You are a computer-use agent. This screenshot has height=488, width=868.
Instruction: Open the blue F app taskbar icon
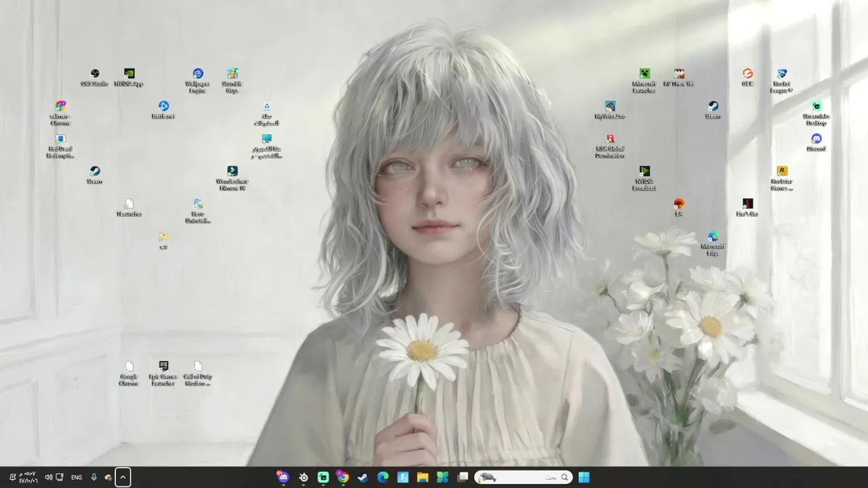point(403,477)
